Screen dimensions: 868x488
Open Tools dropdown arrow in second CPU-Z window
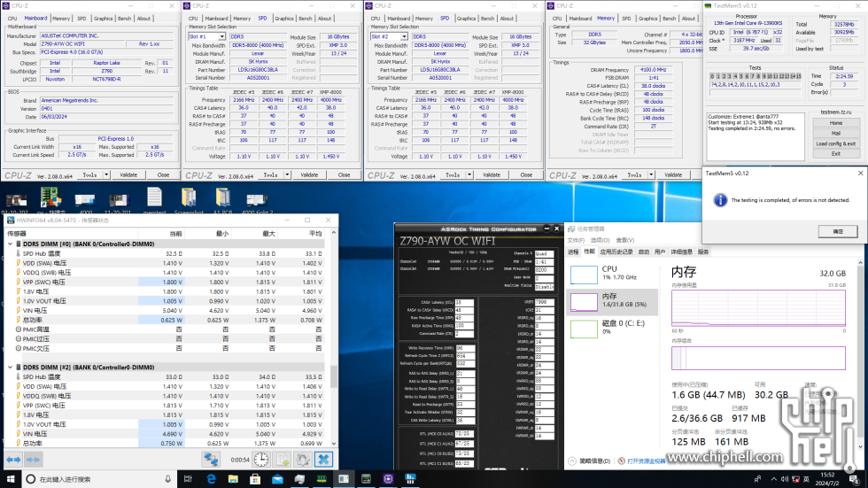[x=287, y=174]
